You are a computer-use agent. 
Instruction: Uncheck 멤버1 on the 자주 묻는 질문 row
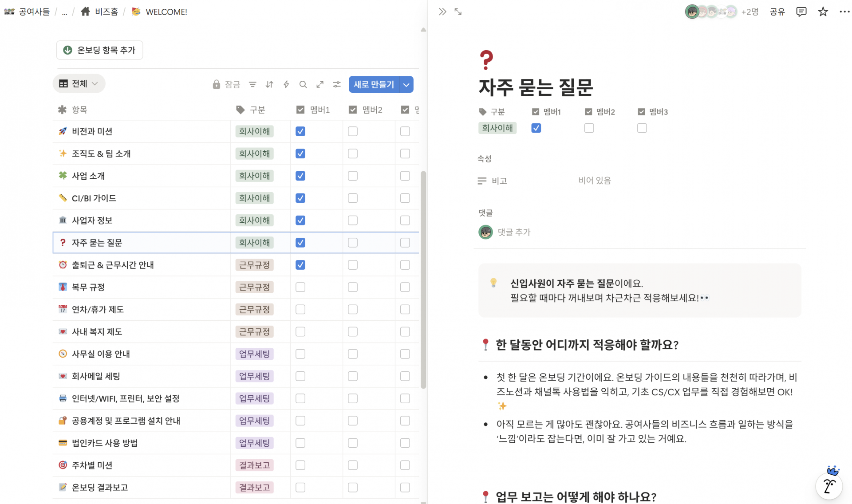[300, 243]
